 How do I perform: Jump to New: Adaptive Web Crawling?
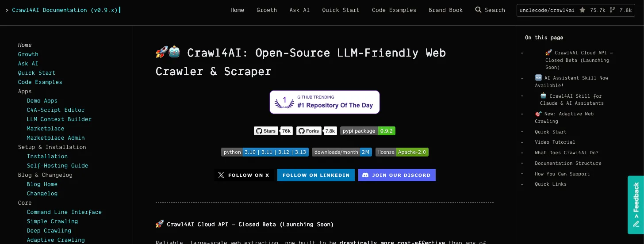[x=564, y=117]
